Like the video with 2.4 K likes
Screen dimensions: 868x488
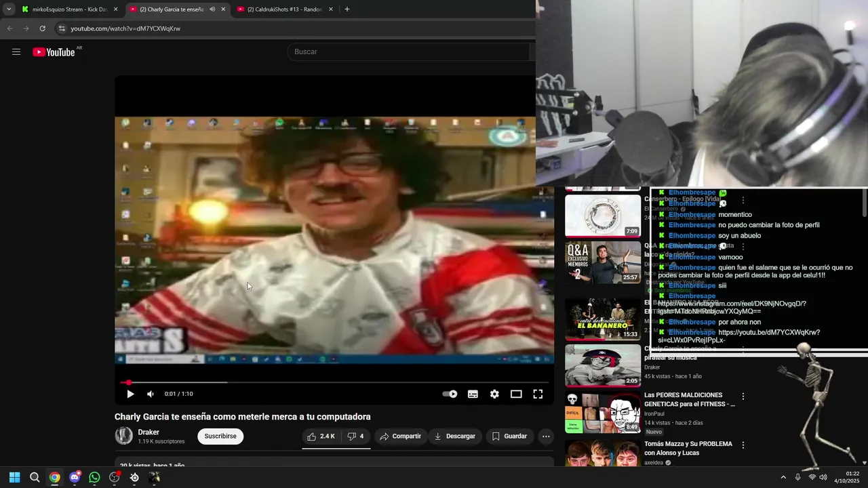(x=321, y=436)
